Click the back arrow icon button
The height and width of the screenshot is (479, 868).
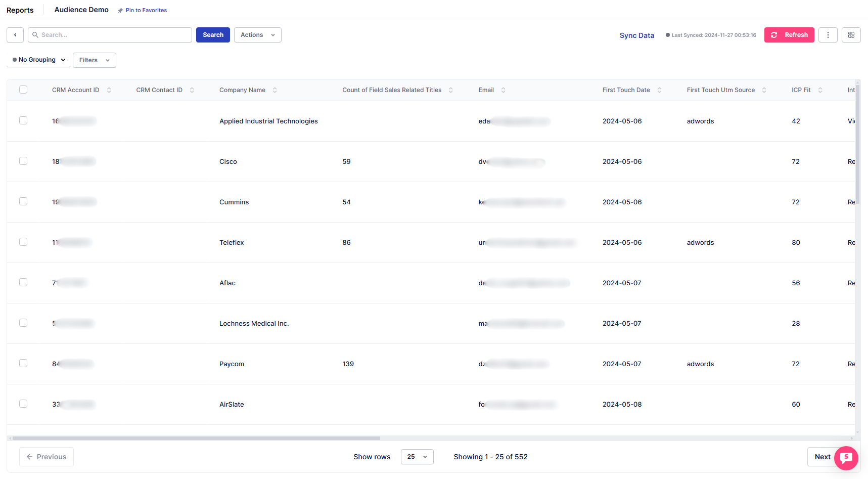pos(15,35)
